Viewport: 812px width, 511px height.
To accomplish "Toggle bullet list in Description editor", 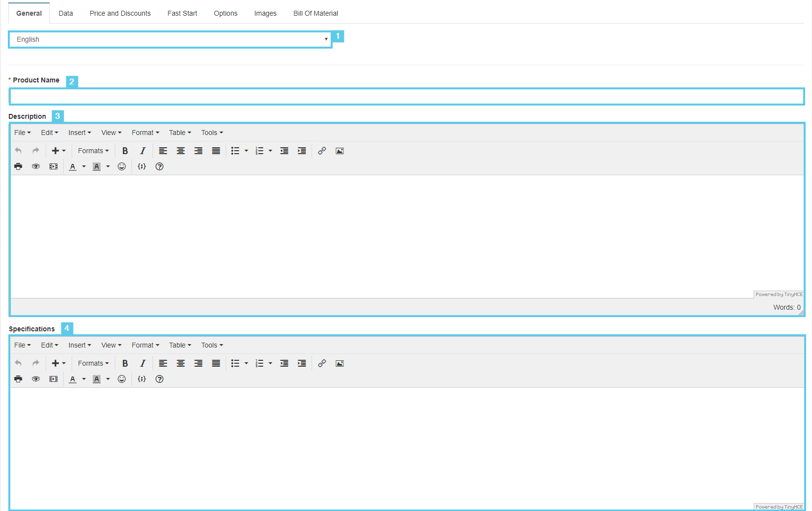I will click(236, 151).
